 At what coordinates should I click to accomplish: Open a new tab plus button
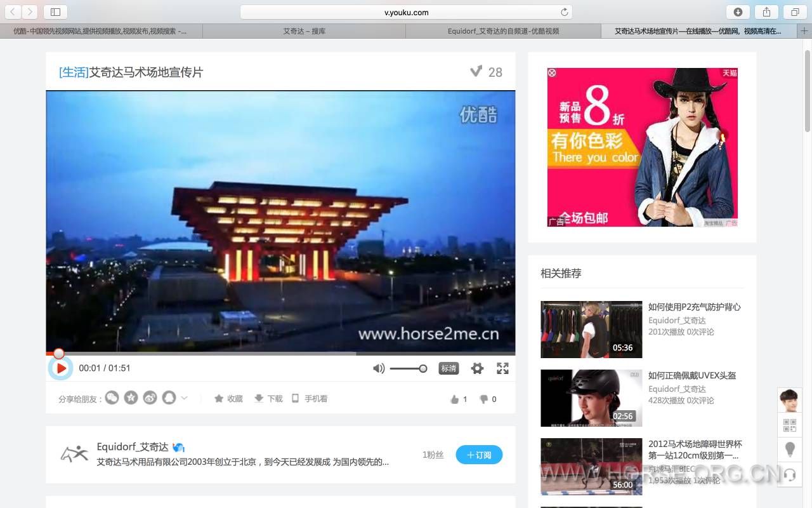[804, 31]
